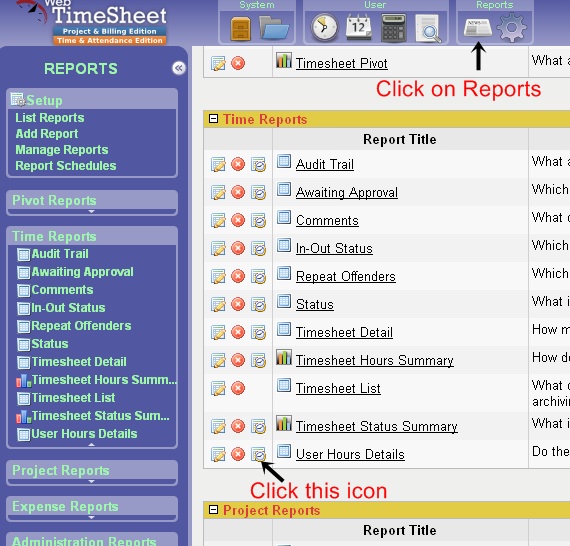
Task: Open the Timesheet Status Summary link
Action: 376,426
